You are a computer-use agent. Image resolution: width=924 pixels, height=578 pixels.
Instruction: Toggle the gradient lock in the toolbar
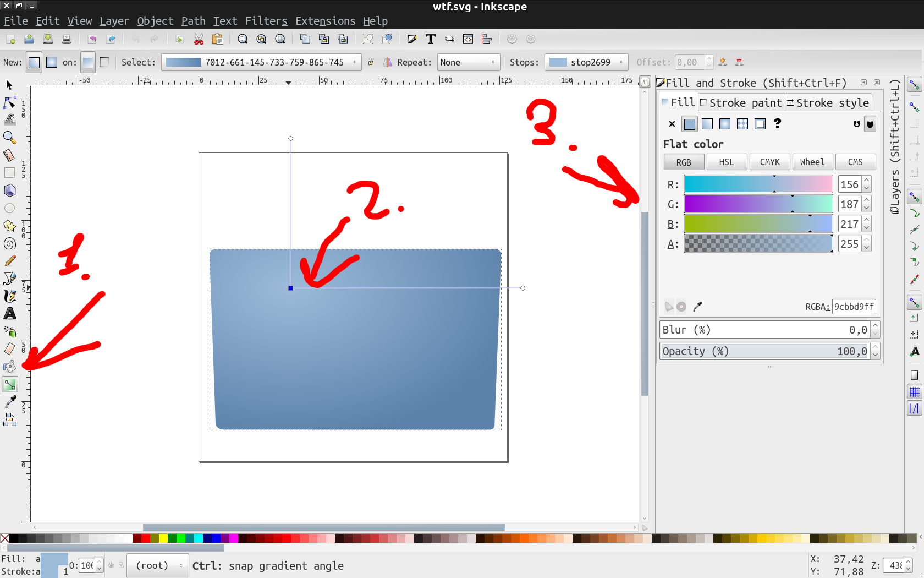[x=371, y=62]
